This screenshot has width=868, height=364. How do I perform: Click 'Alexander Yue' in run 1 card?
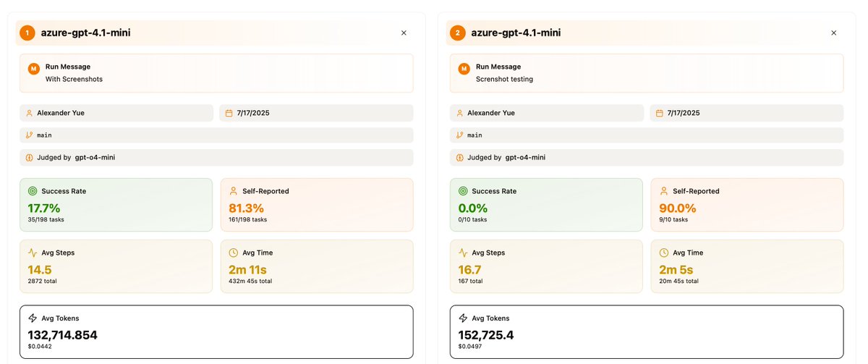61,113
